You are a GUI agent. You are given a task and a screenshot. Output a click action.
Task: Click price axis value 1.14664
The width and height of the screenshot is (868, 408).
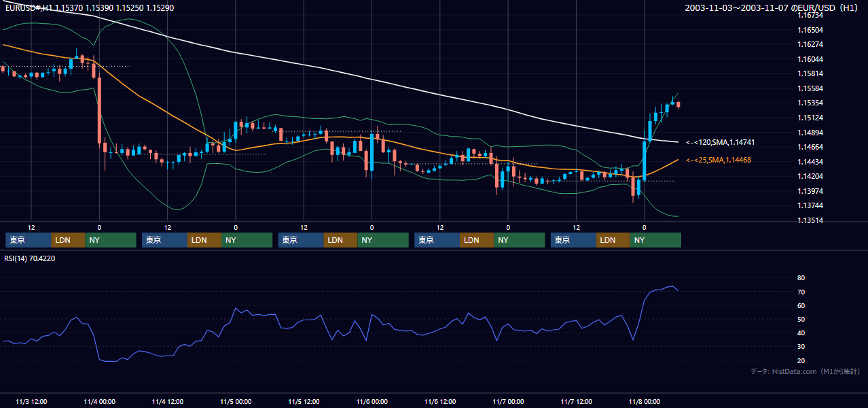(810, 148)
